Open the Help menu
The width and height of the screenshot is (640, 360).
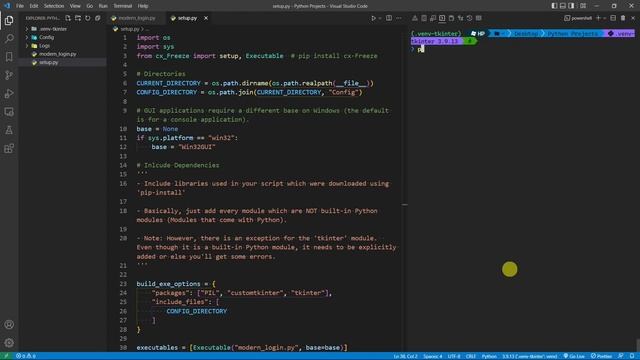pyautogui.click(x=143, y=6)
